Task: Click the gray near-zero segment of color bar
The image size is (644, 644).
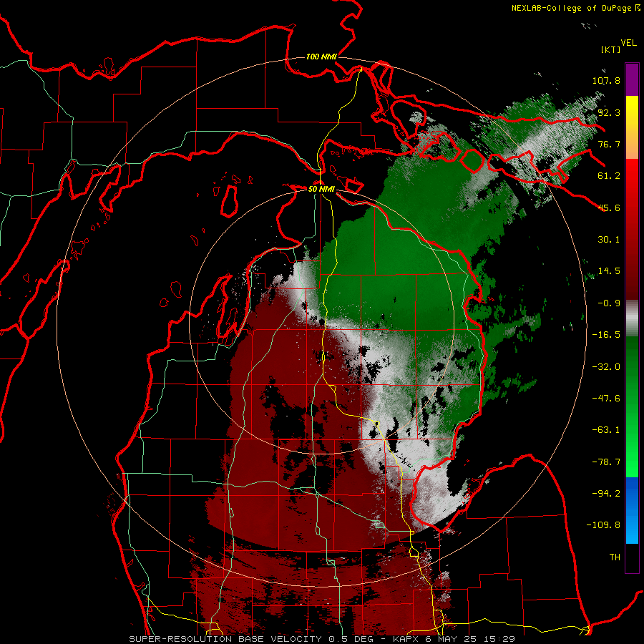Action: [632, 318]
